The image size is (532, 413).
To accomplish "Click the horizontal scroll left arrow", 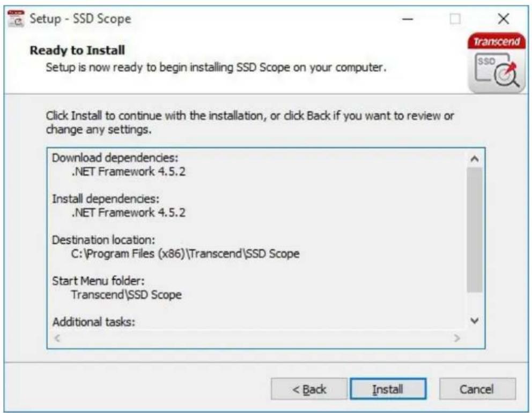I will [57, 338].
